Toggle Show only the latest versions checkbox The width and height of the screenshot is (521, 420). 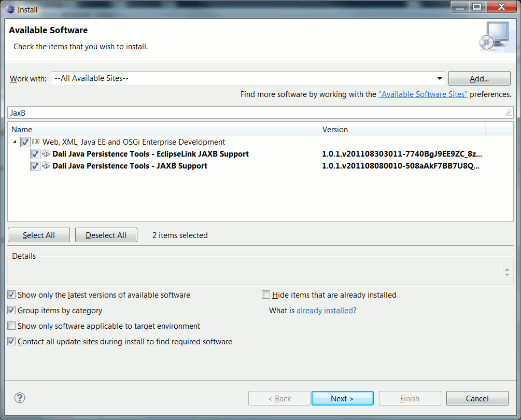coord(11,295)
